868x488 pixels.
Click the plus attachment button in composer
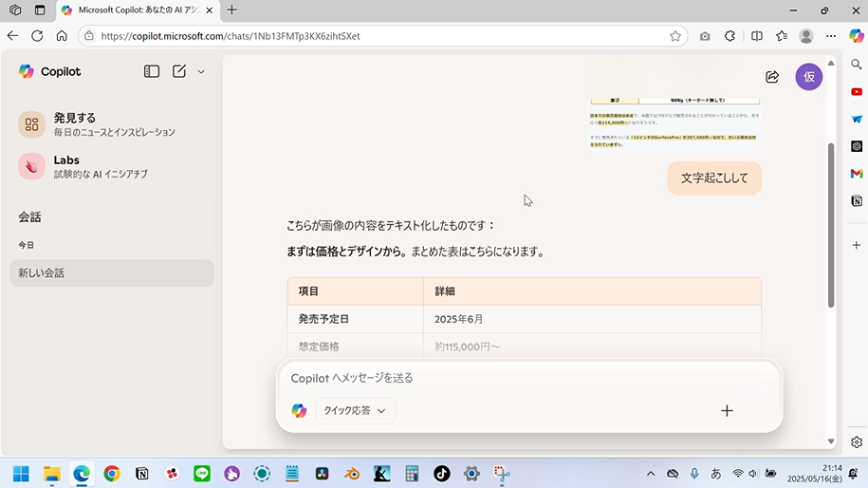click(727, 411)
